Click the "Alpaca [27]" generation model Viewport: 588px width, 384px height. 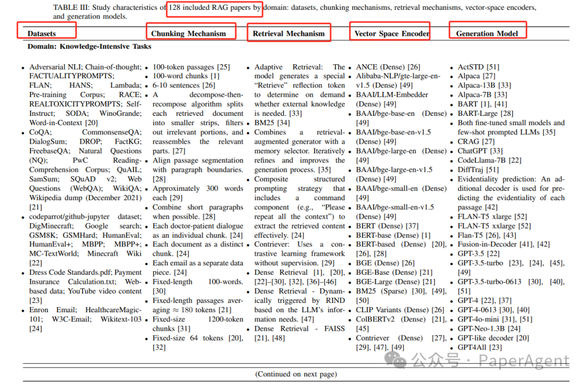click(476, 76)
